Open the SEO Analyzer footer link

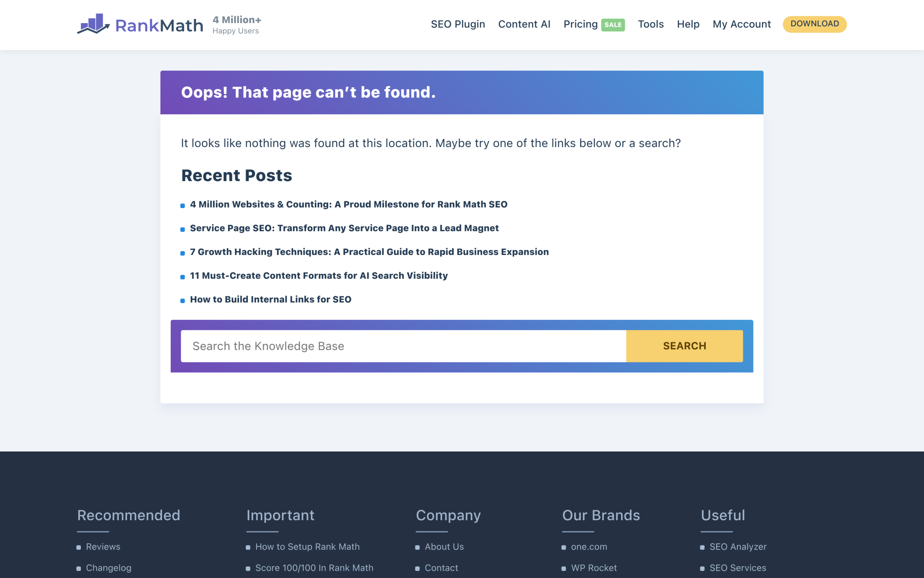coord(738,547)
